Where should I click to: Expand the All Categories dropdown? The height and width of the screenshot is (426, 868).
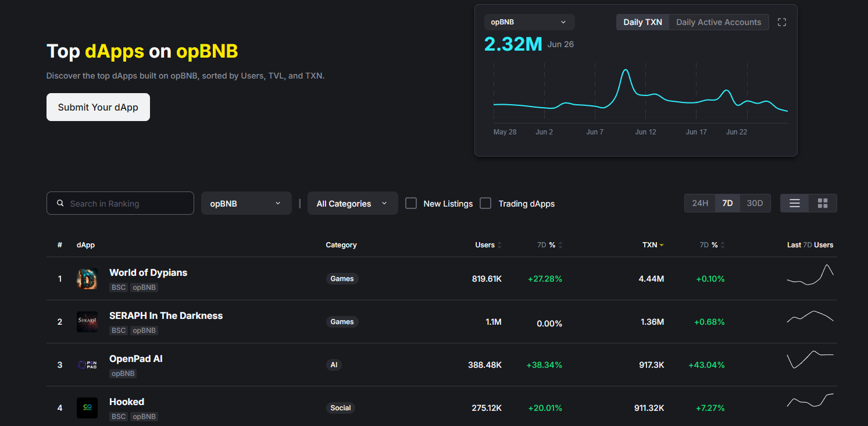pos(352,203)
